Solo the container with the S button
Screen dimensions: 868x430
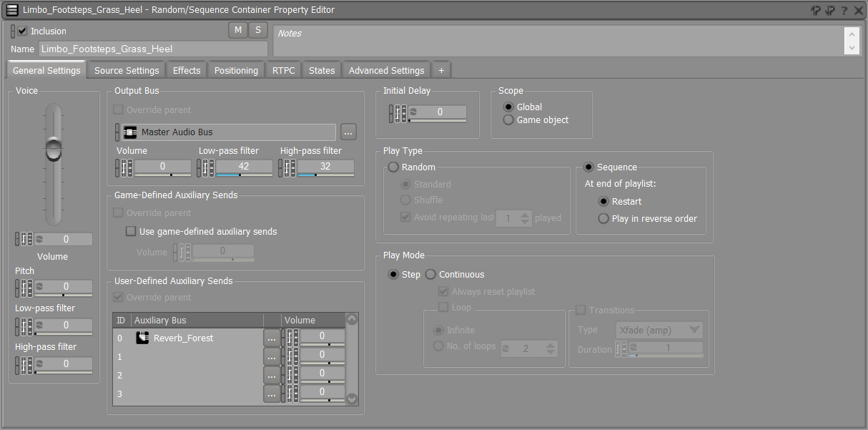point(257,30)
